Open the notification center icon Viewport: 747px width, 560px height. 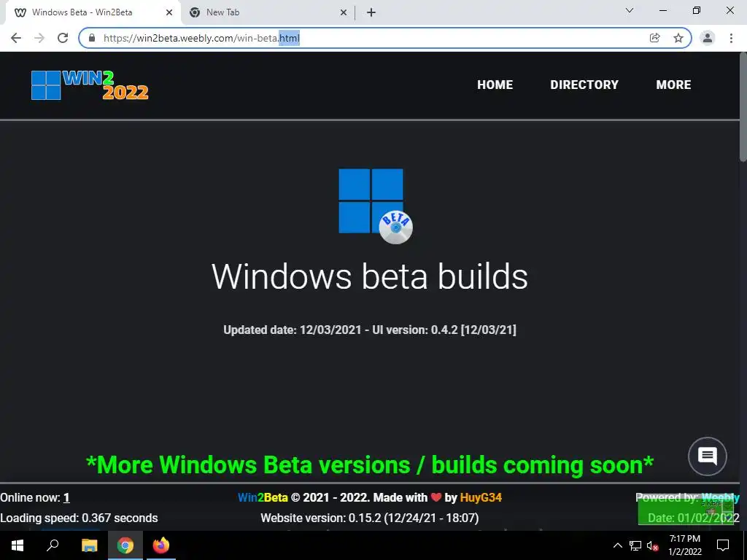(723, 545)
